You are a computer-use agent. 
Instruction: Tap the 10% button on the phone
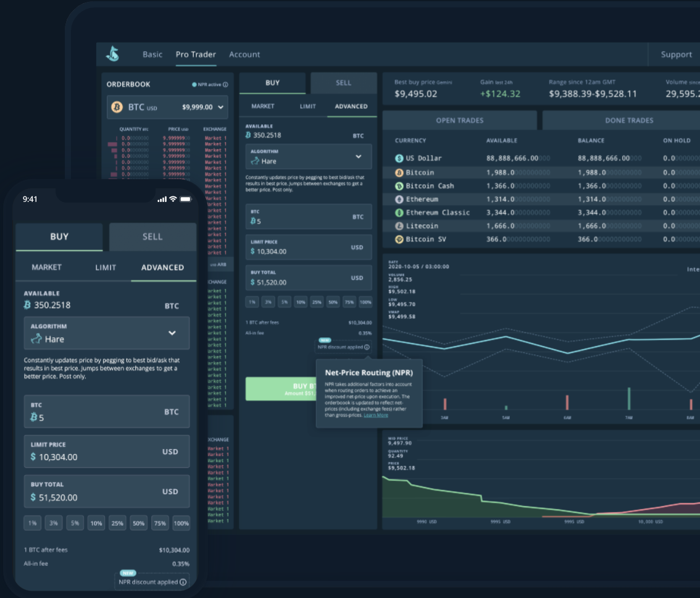coord(96,523)
